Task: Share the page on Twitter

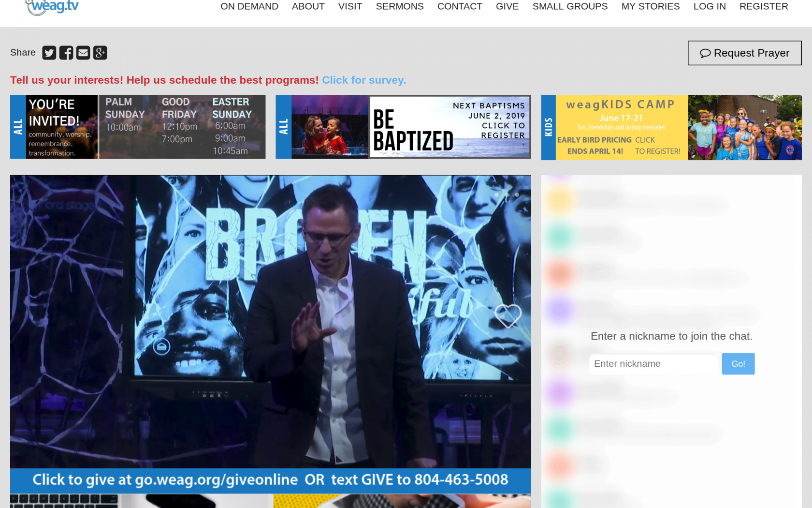Action: coord(49,53)
